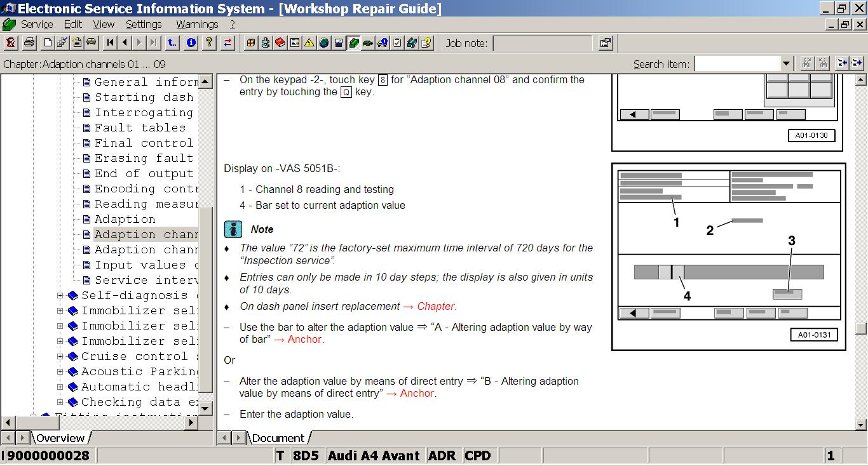Image resolution: width=868 pixels, height=466 pixels.
Task: Open the Settings menu
Action: tap(144, 24)
